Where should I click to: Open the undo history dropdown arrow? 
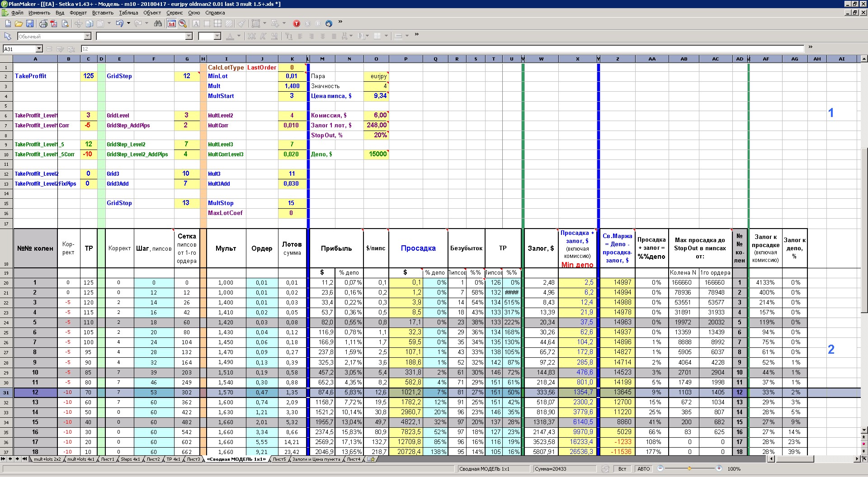pos(128,23)
